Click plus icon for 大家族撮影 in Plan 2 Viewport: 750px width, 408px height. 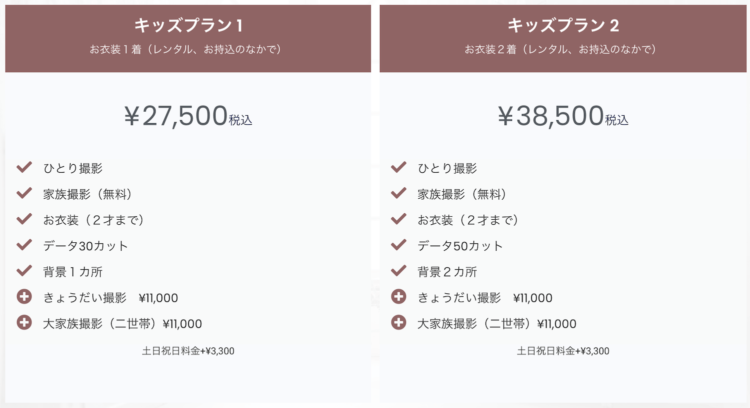(398, 322)
